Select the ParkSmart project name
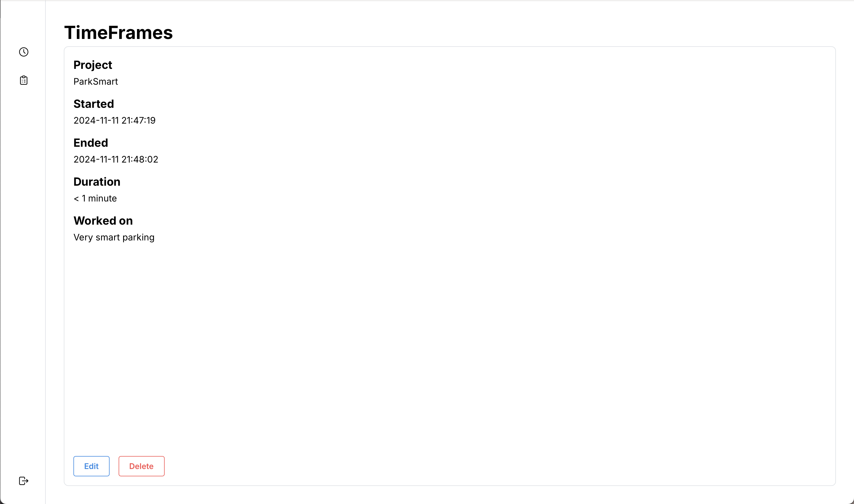 pos(95,82)
